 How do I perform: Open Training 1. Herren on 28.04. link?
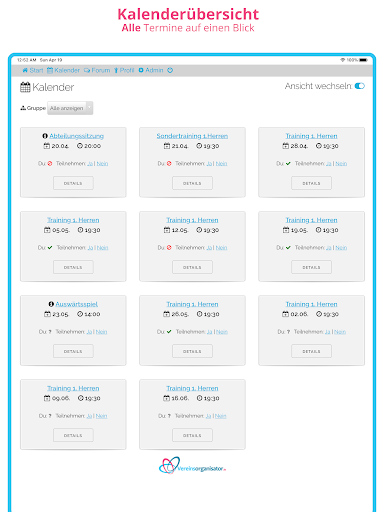click(x=311, y=136)
